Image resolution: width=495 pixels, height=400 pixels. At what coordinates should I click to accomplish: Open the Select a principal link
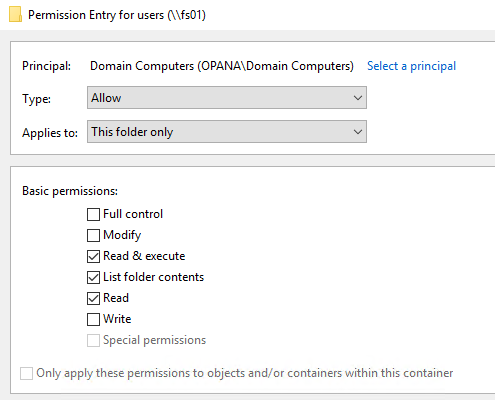click(411, 66)
